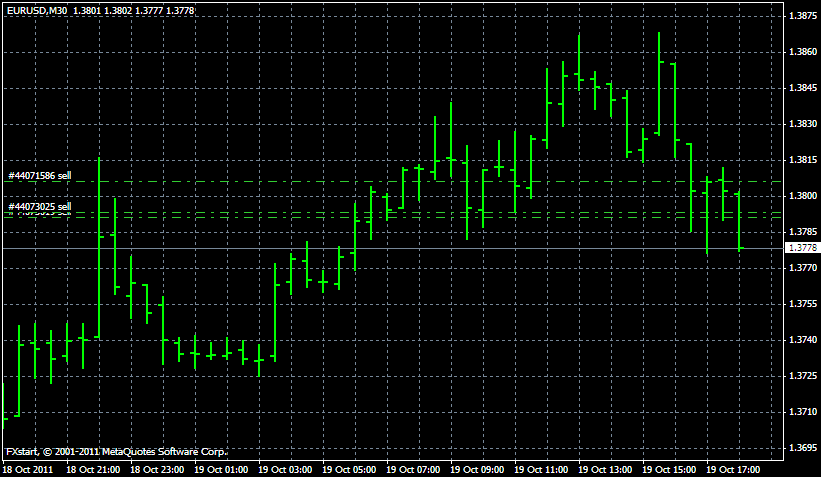
Task: Click the 1.3695 price axis label
Action: pyautogui.click(x=803, y=448)
